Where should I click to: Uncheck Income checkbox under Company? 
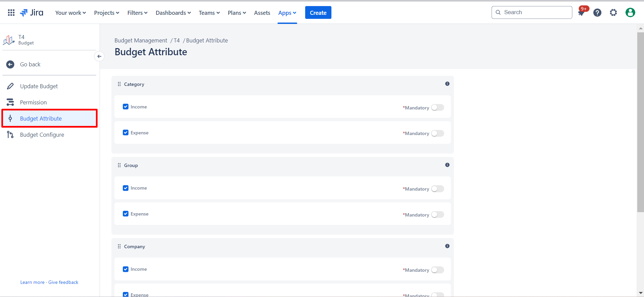pos(126,269)
